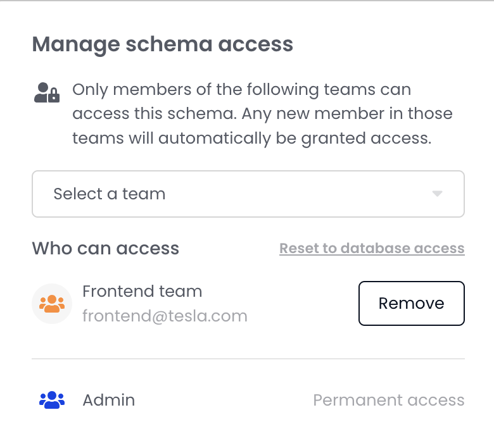Click the "Permanent access" status text

click(388, 400)
